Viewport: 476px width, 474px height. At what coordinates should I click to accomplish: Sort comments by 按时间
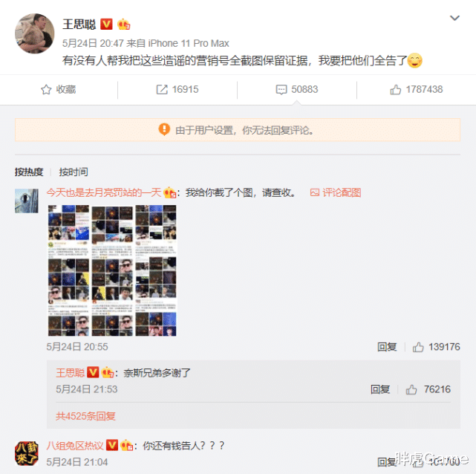click(74, 172)
